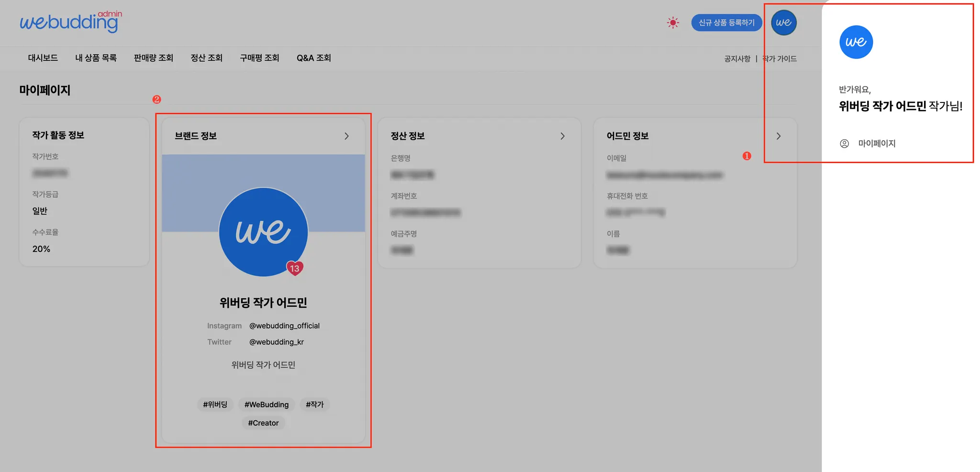Click the 정산 정보 card title
Viewport: 980px width, 472px height.
(408, 136)
